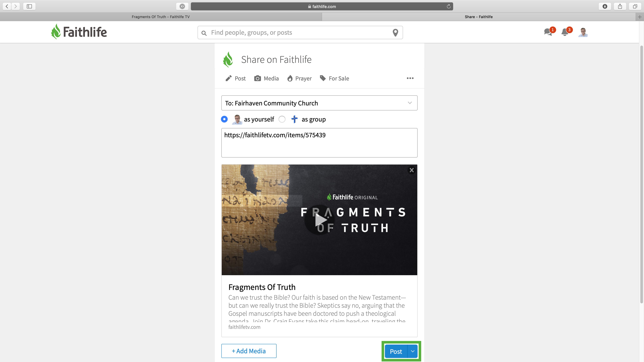
Task: Click the blue Post button
Action: 396,351
